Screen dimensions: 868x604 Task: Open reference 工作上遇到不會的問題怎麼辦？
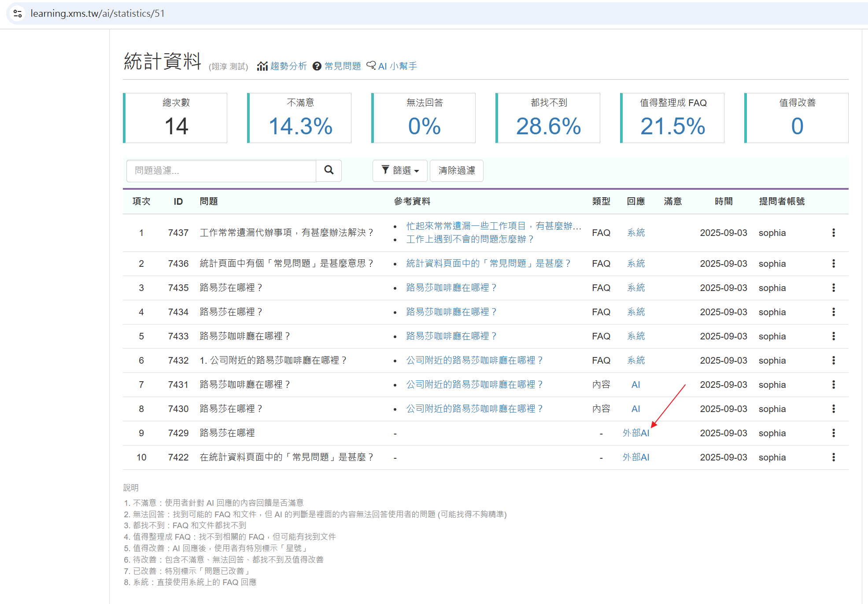click(x=470, y=239)
